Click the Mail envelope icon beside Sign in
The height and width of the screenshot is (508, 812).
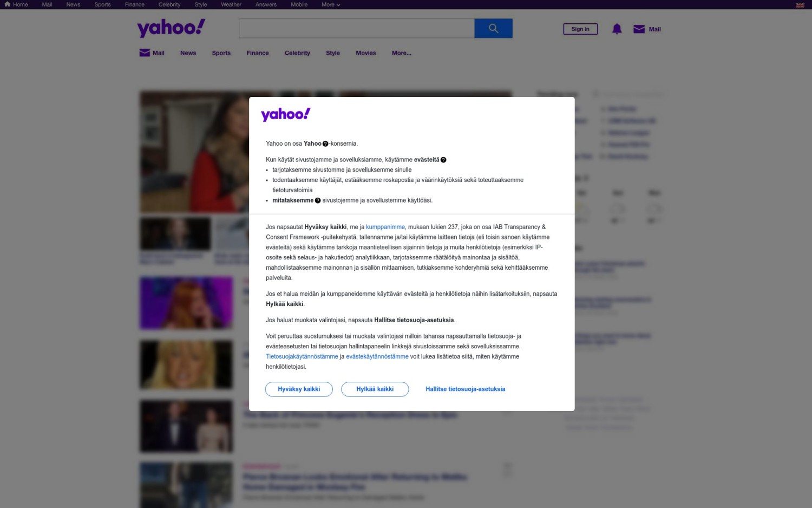tap(639, 29)
